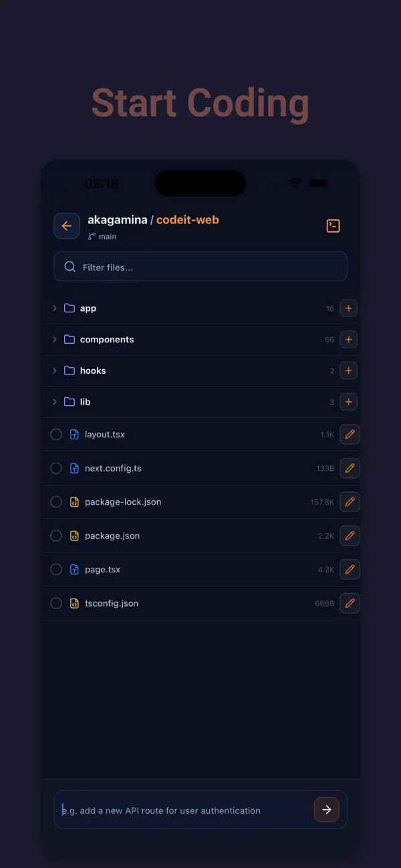Expand the app folder tree
401x868 pixels.
[54, 308]
